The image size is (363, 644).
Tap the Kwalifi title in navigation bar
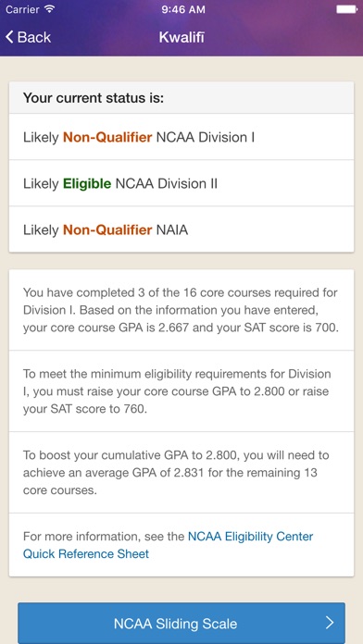[181, 37]
